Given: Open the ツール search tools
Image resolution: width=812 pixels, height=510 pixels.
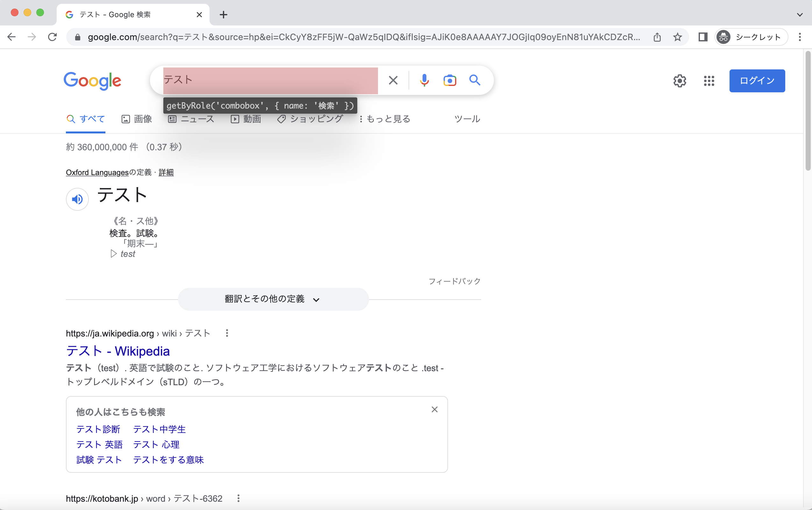Looking at the screenshot, I should tap(467, 119).
